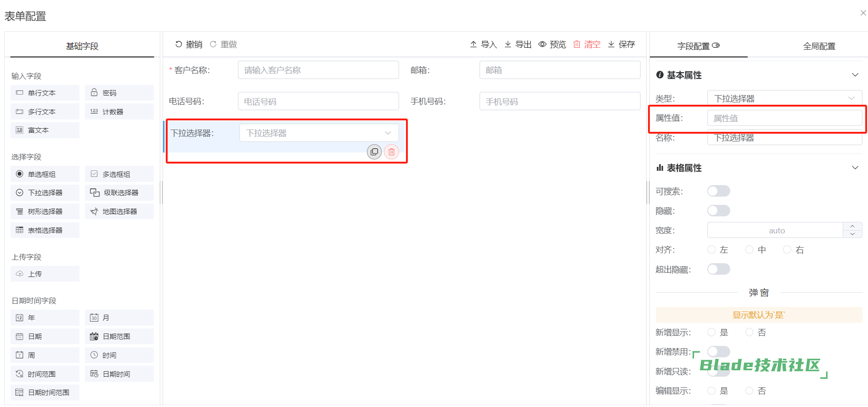Select the Field config (字段配置) tab
The image size is (868, 407).
(698, 46)
